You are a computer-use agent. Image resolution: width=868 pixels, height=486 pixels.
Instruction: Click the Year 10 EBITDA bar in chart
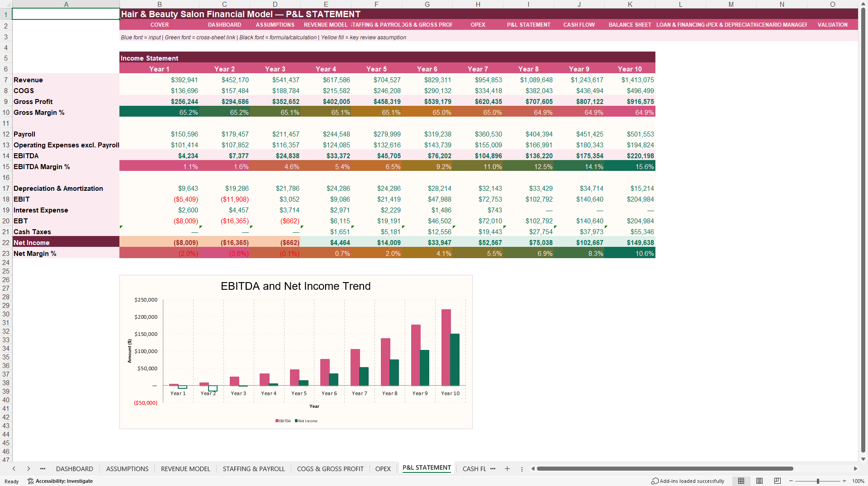(446, 347)
